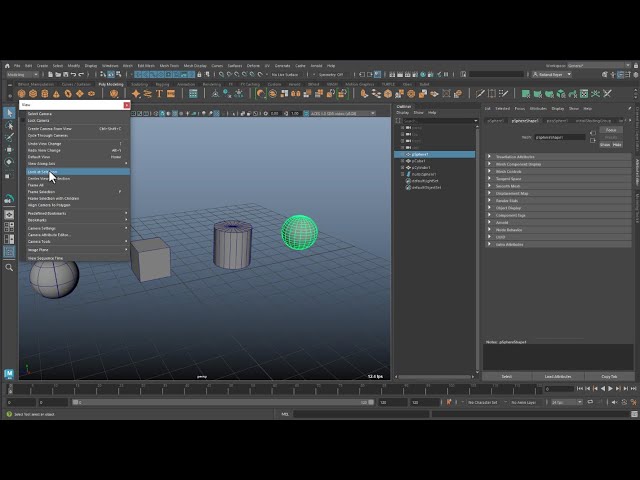Open the Modeling menu set dropdown

22,75
